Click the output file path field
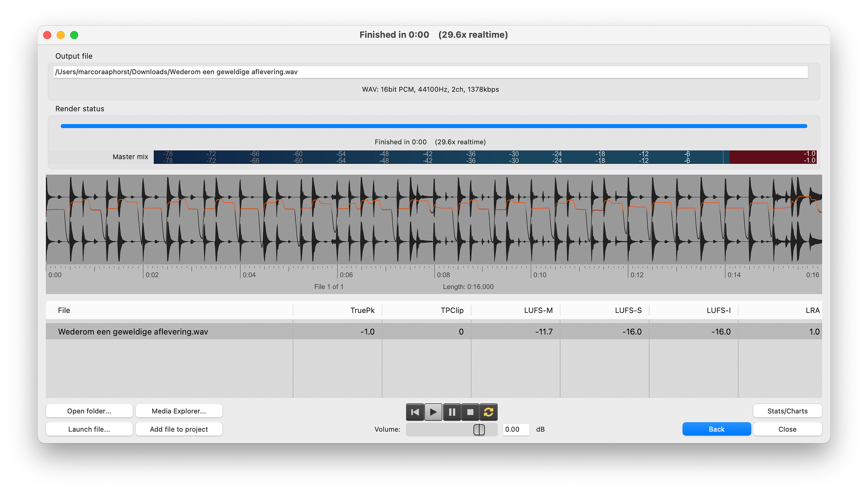 coord(430,72)
